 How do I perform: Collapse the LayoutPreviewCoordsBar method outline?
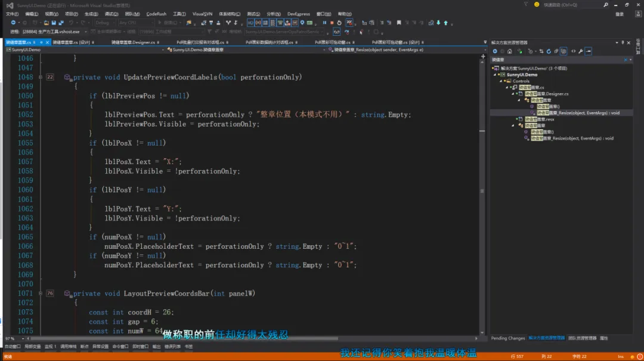click(x=41, y=293)
